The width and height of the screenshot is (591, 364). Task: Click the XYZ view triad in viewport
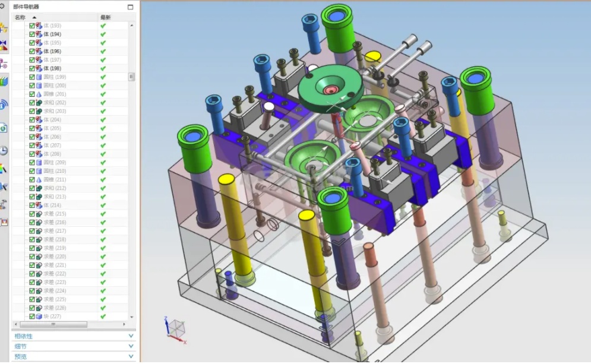176,330
